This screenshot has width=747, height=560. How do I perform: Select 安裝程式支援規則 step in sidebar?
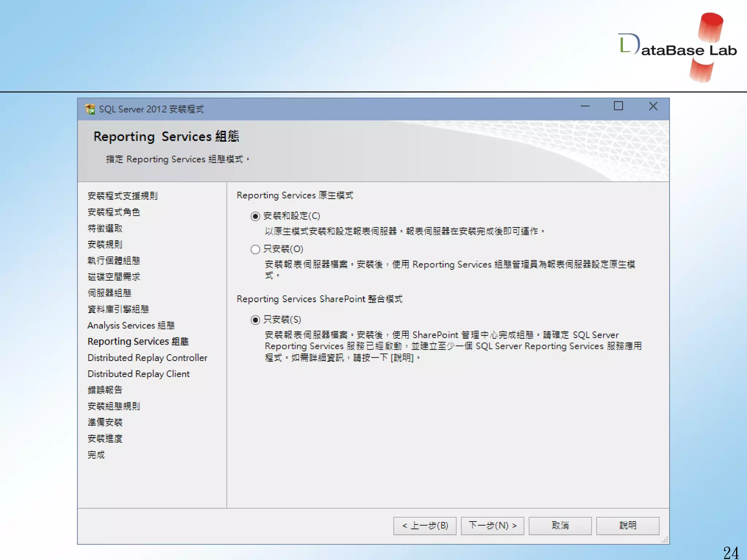123,196
